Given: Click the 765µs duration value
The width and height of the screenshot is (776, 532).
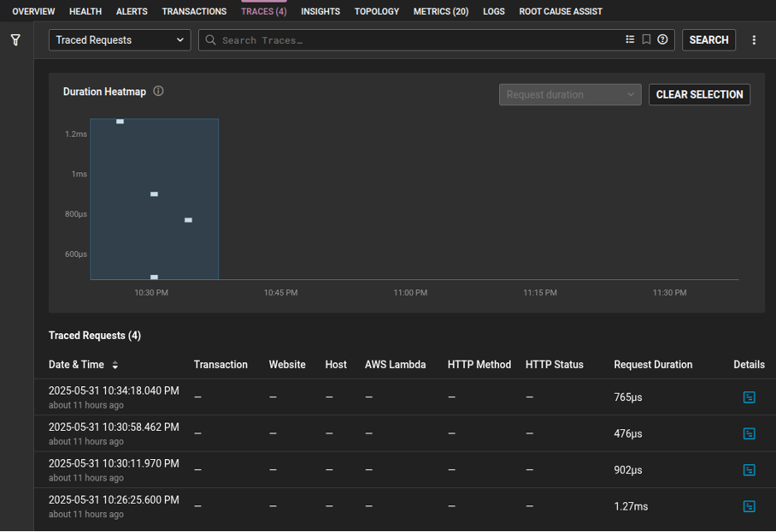Looking at the screenshot, I should point(628,398).
